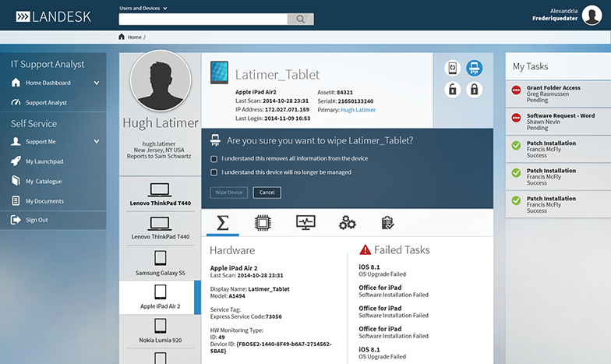Click the gears settings tab icon
Screen dimensions: 611x364
click(348, 223)
